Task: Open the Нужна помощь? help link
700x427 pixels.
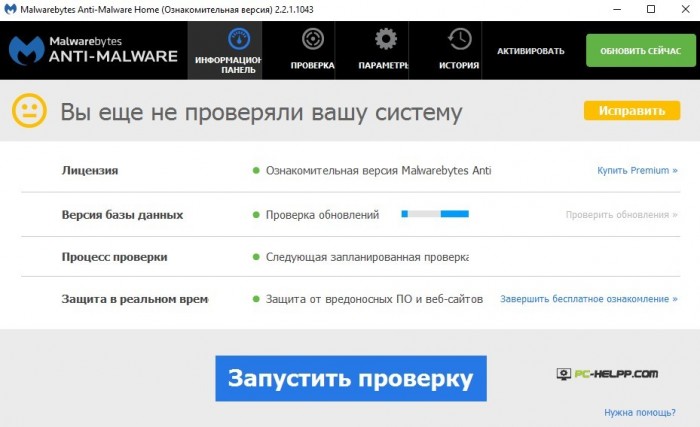Action: click(640, 412)
